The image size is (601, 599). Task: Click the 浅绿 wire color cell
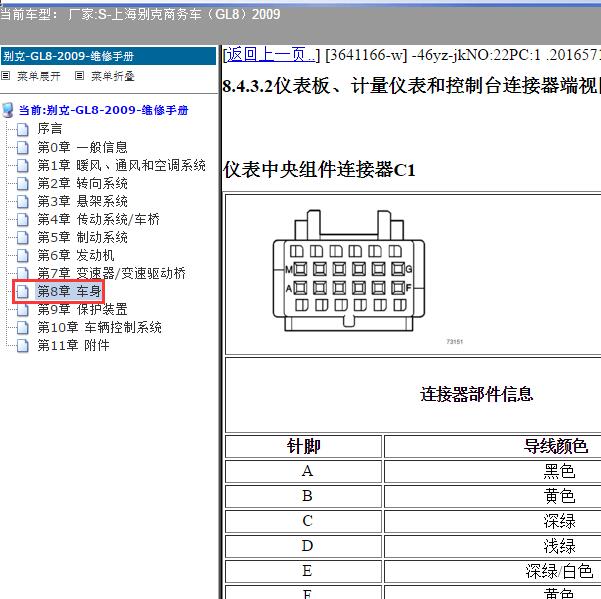pyautogui.click(x=559, y=546)
